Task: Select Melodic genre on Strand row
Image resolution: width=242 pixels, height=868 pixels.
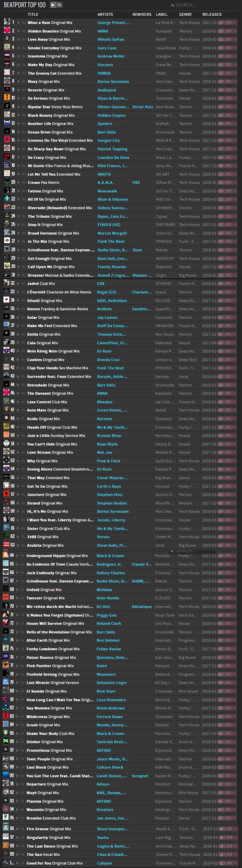Action: pyautogui.click(x=186, y=503)
